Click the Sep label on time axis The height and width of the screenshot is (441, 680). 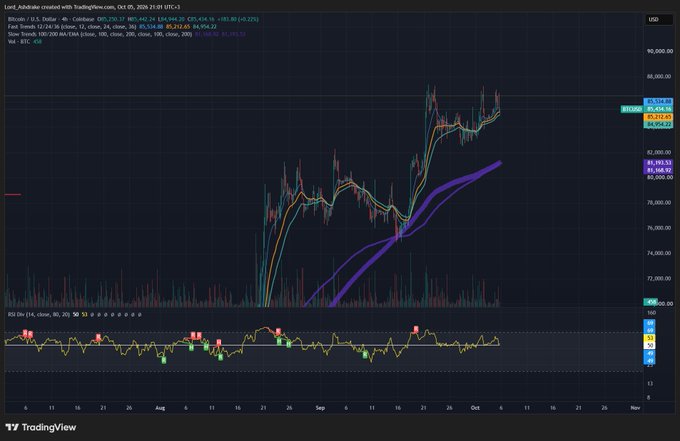point(320,408)
